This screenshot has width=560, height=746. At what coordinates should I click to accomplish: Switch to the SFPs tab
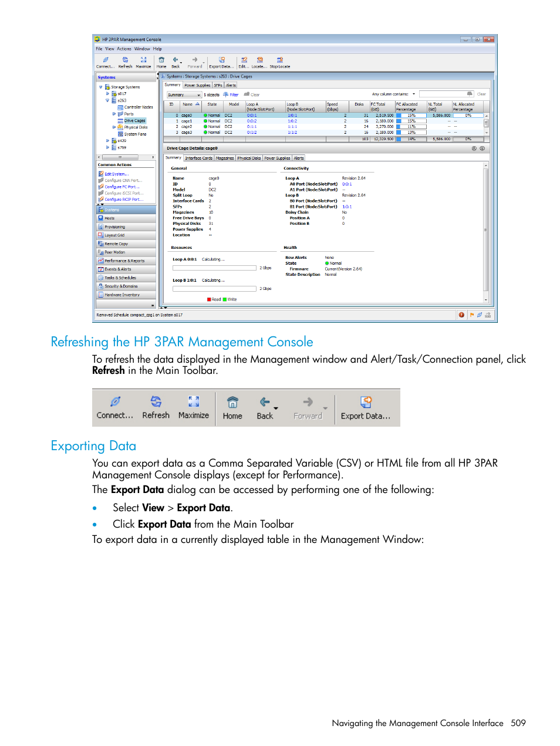click(x=218, y=85)
